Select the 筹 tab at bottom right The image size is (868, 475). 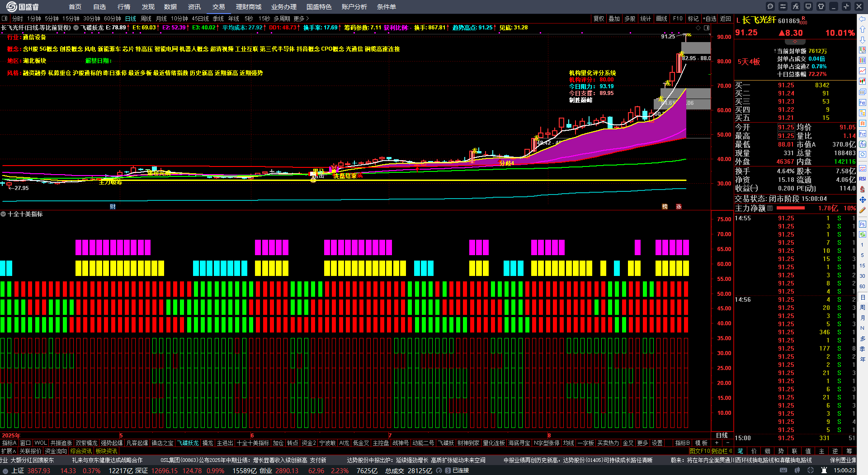pyautogui.click(x=849, y=451)
